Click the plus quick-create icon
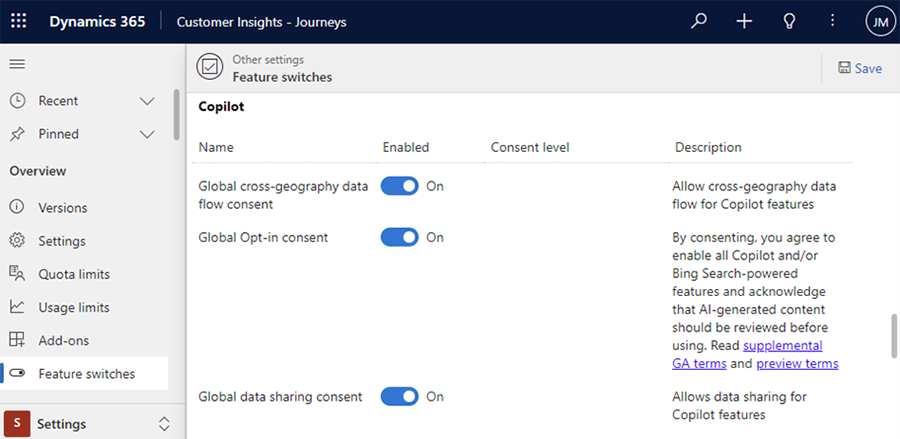Viewport: 900px width, 439px height. (744, 21)
